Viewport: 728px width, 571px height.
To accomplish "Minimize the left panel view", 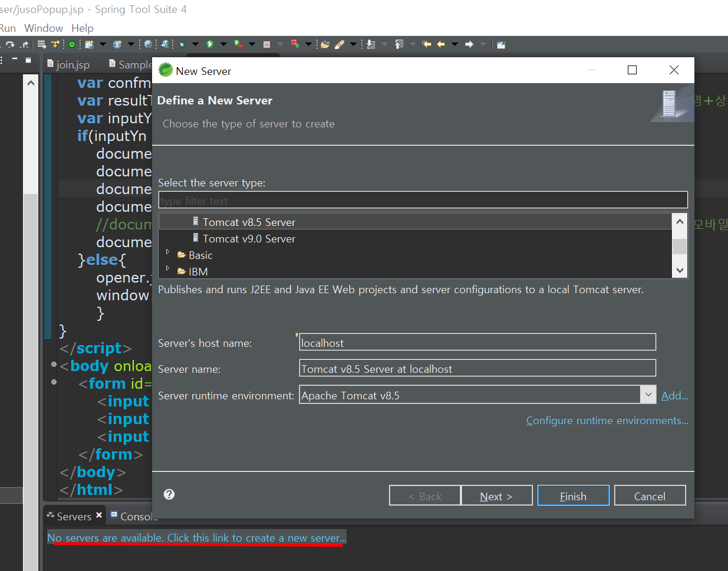I will tap(14, 60).
